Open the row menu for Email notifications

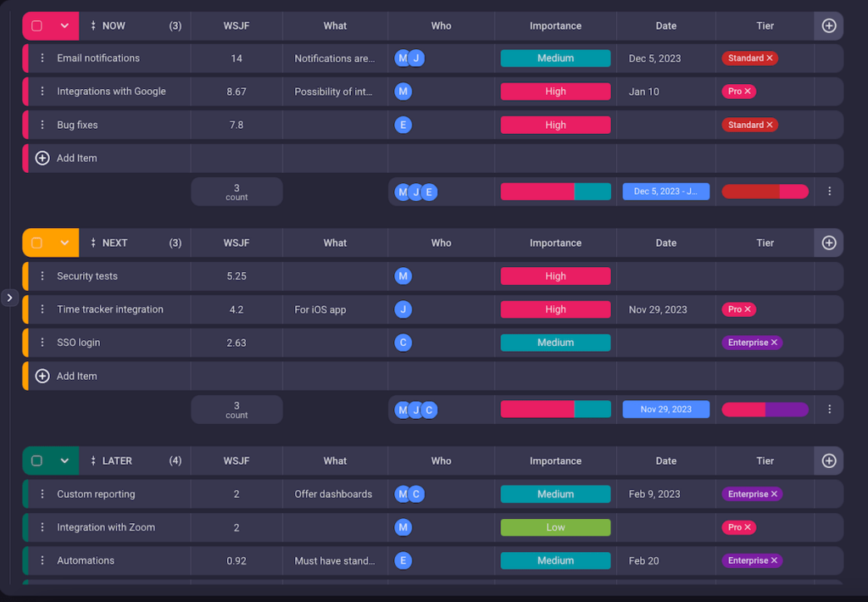[x=41, y=58]
